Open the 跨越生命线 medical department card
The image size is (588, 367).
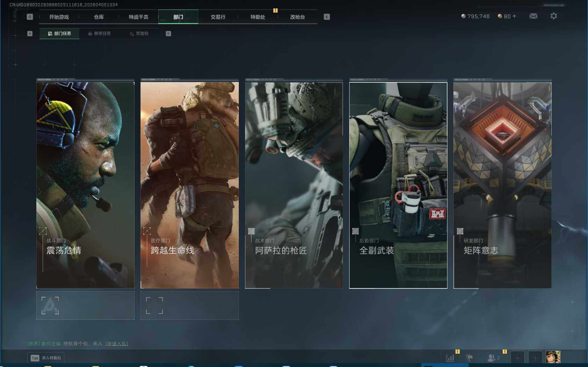click(189, 185)
